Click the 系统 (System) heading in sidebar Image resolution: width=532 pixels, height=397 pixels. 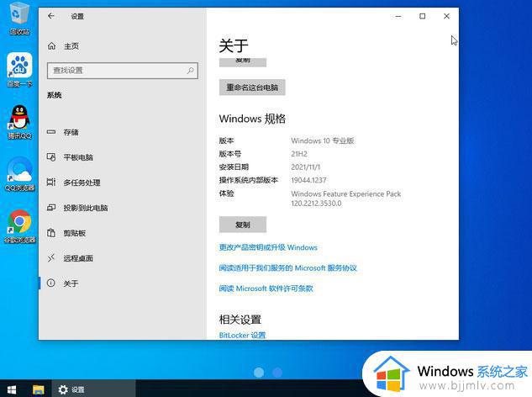click(55, 95)
